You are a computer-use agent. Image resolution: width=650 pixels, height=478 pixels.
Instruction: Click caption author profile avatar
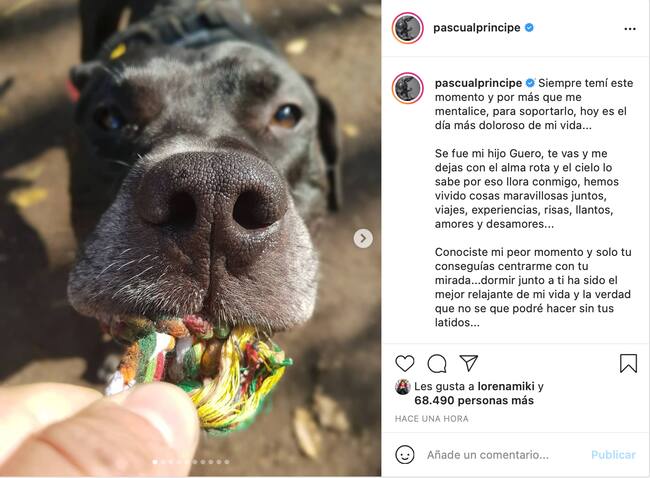[407, 88]
